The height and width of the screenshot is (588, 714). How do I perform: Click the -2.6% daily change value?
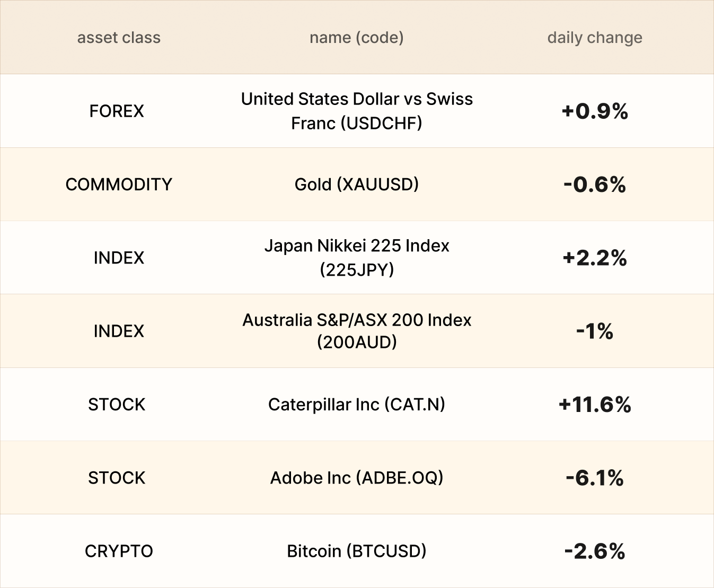coord(595,551)
